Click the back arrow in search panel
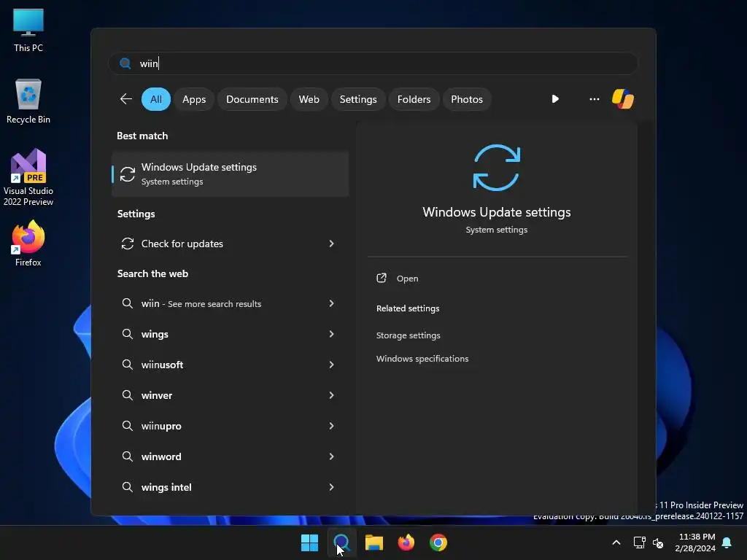Screen dimensions: 747x560 (125, 99)
